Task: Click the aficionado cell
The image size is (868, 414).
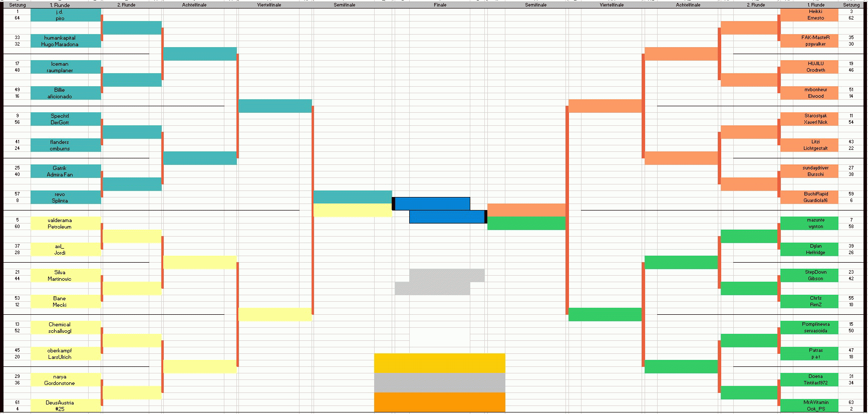Action: [x=66, y=96]
